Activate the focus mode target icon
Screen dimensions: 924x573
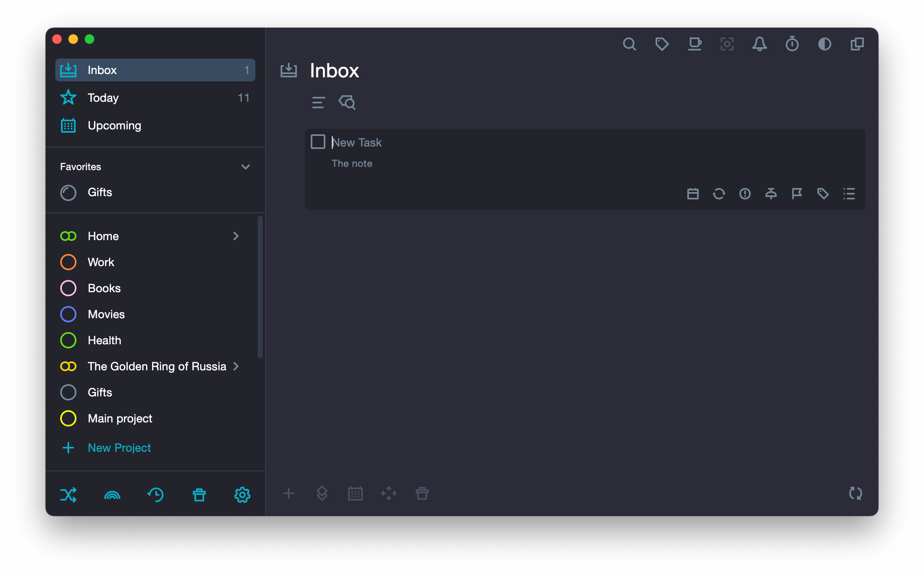[x=727, y=44]
